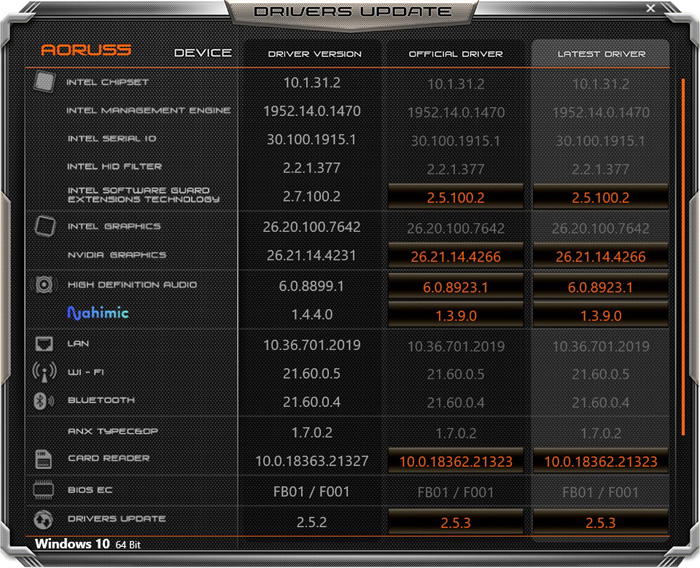Screen dimensions: 700x568
Task: Click installed audio version 6.0.8899.1
Action: pos(312,286)
